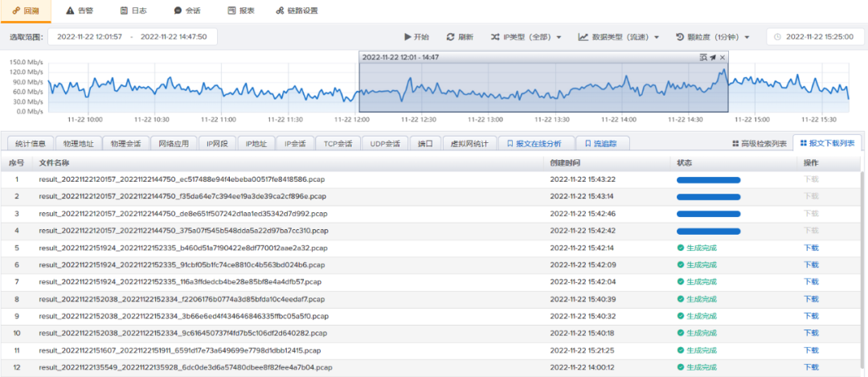Download file in row 8 (f2206176...)
The height and width of the screenshot is (377, 868).
(811, 299)
